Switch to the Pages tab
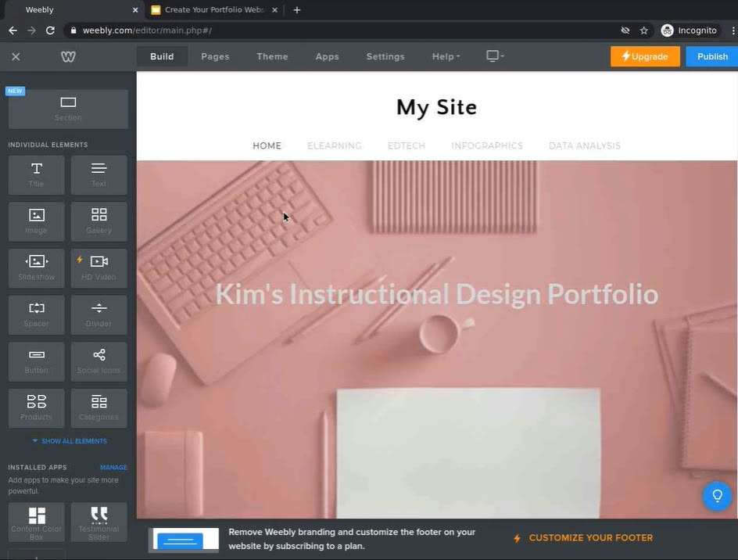Viewport: 738px width, 560px height. [x=214, y=56]
